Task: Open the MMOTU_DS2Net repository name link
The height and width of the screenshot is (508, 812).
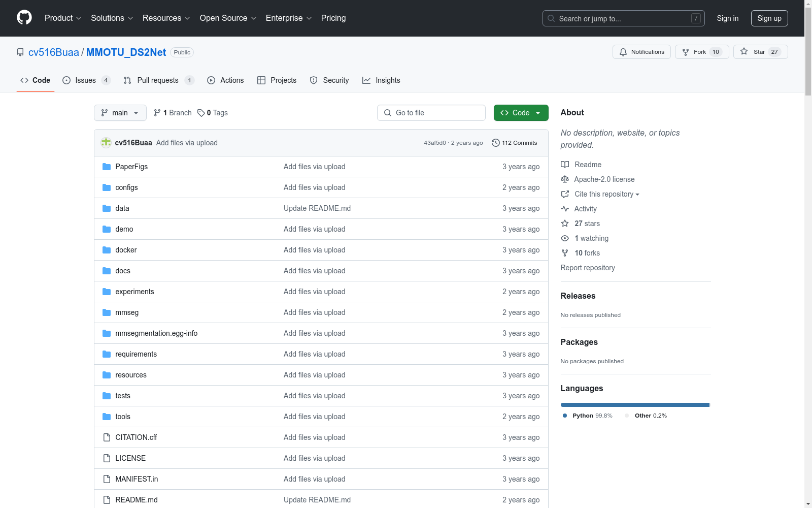Action: click(126, 52)
